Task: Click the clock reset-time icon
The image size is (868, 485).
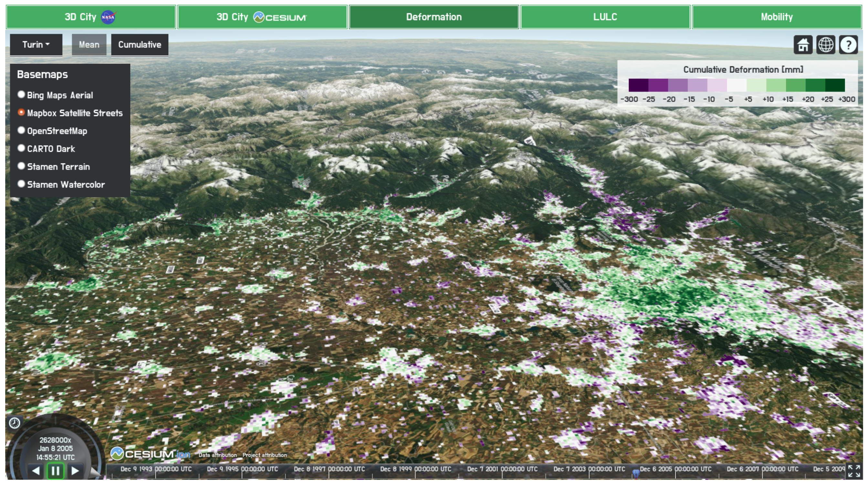Action: pyautogui.click(x=15, y=423)
